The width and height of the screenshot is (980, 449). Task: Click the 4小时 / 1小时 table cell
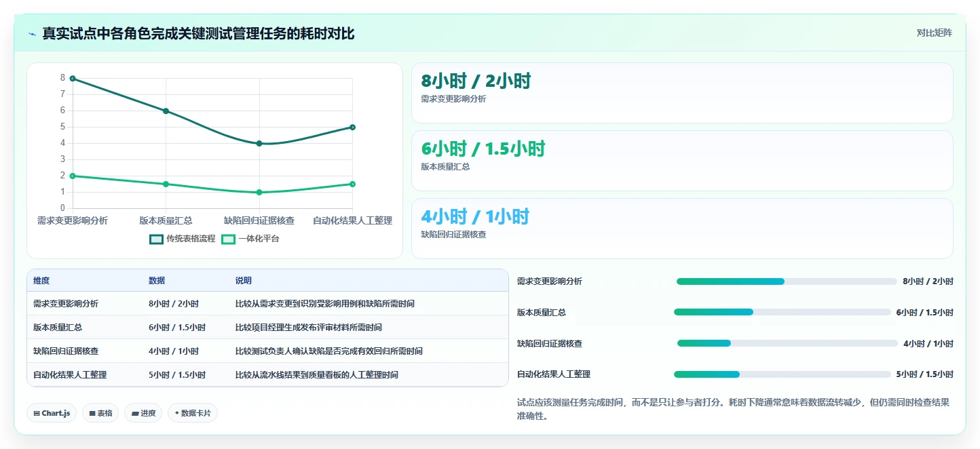(186, 351)
